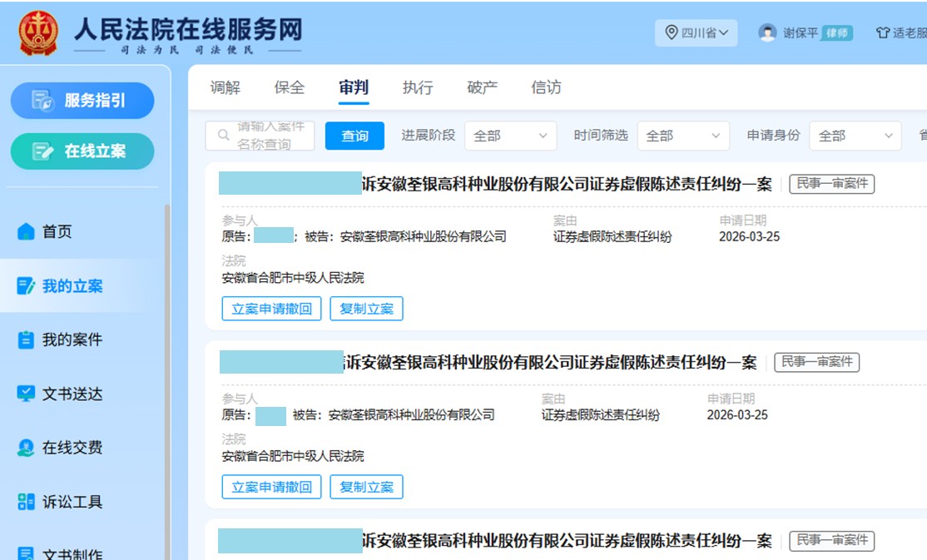The width and height of the screenshot is (927, 560).
Task: Click 安徽省合肥市中级人民法院 in second case
Action: 293,456
